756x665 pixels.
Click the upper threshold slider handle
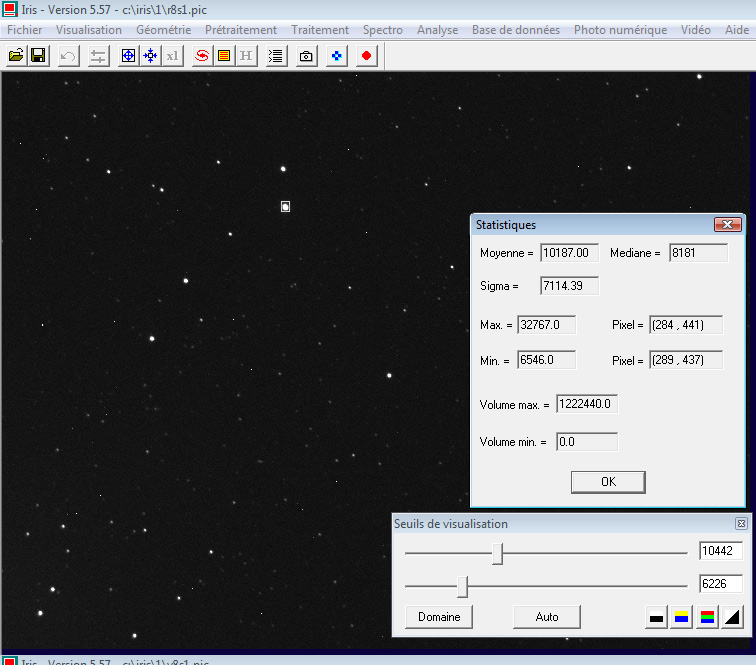[x=498, y=554]
